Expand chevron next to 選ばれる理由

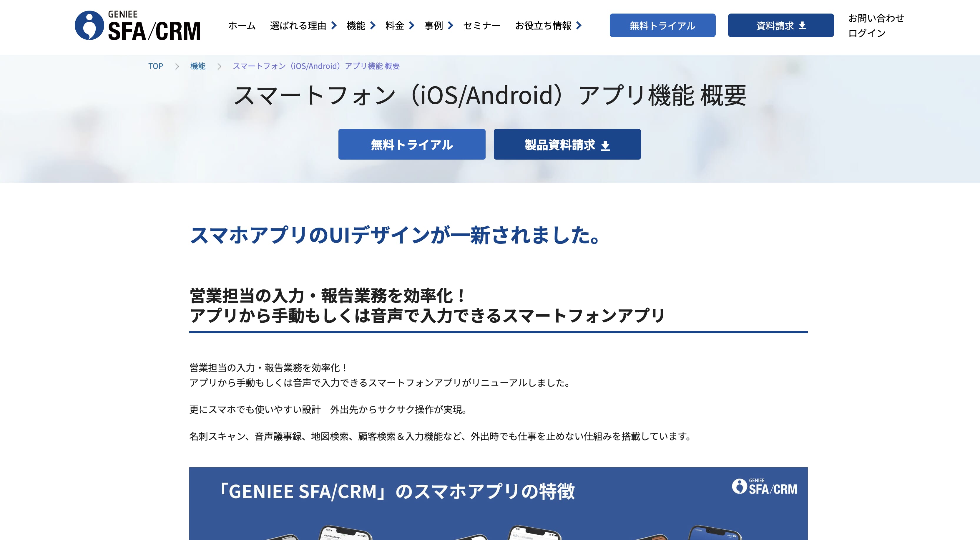[334, 26]
